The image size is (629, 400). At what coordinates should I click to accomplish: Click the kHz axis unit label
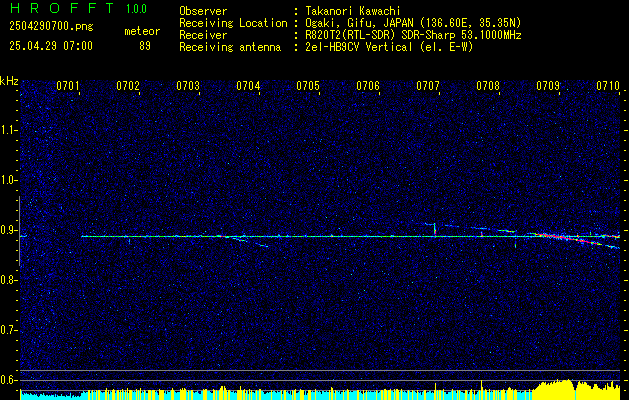9,81
